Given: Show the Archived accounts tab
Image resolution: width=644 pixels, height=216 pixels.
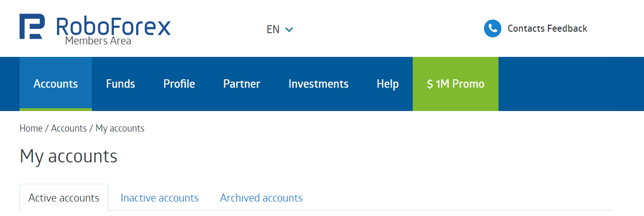Looking at the screenshot, I should tap(261, 198).
